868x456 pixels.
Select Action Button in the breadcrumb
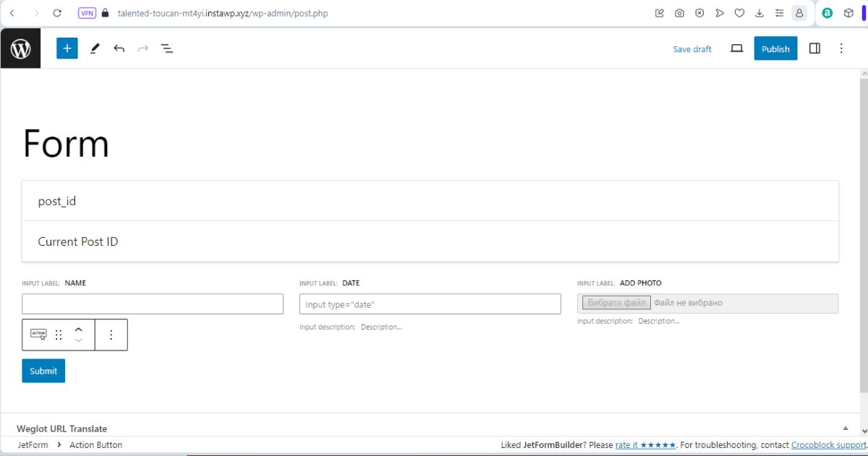[x=95, y=444]
